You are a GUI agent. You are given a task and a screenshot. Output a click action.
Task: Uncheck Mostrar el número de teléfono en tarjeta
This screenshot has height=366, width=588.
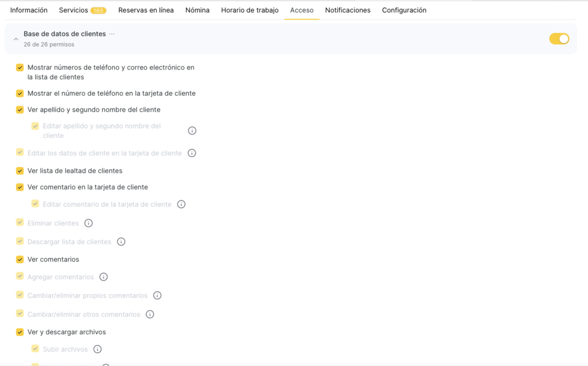pos(20,94)
